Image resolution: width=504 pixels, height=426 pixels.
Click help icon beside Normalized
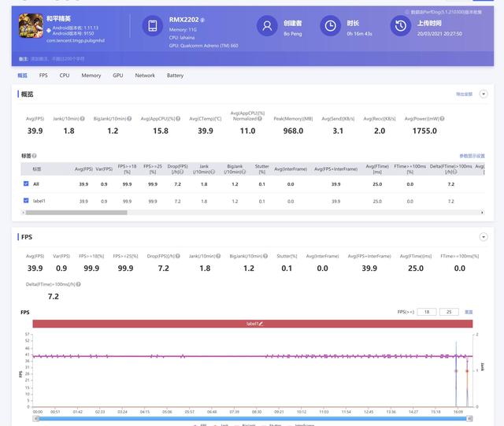click(x=260, y=119)
